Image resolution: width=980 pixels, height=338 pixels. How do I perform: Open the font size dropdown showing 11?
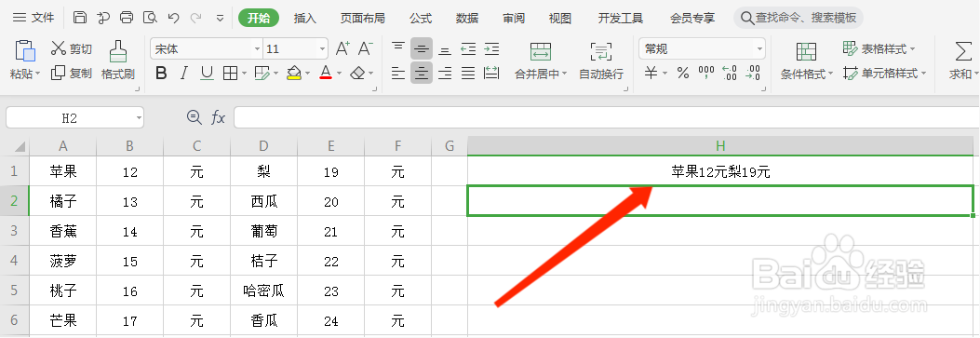point(323,48)
